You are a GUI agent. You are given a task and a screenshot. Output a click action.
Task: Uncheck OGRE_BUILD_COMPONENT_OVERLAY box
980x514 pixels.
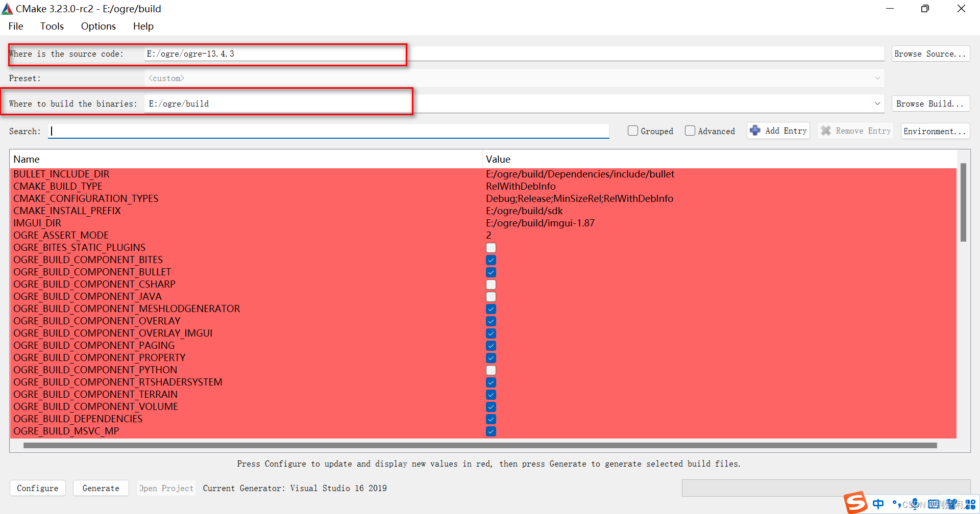(x=491, y=321)
